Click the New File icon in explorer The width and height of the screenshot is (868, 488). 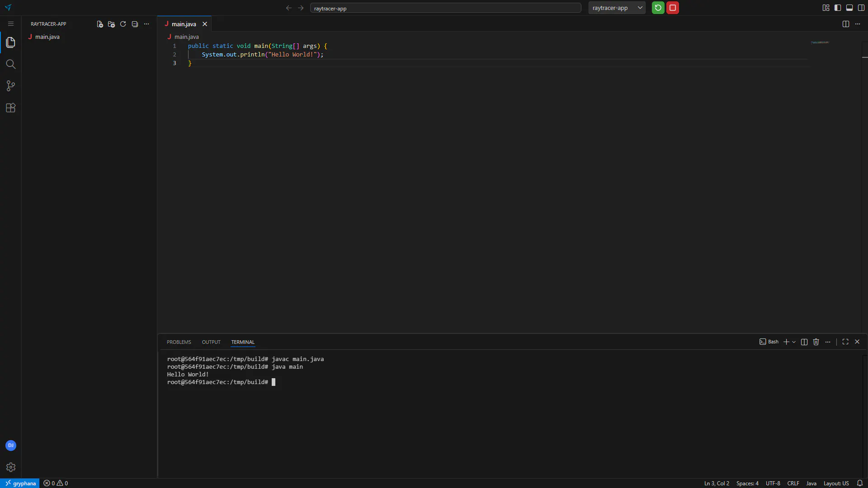(100, 24)
